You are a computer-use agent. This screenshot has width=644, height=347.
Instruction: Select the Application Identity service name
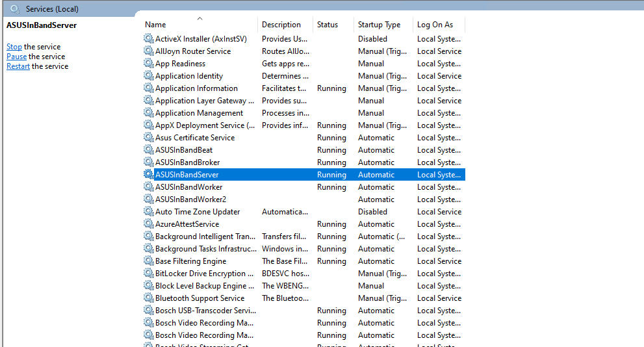(x=189, y=76)
